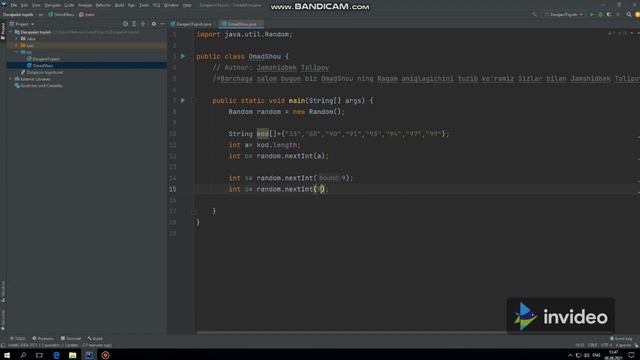Open Microsoft Edge from taskbar

tap(56, 355)
